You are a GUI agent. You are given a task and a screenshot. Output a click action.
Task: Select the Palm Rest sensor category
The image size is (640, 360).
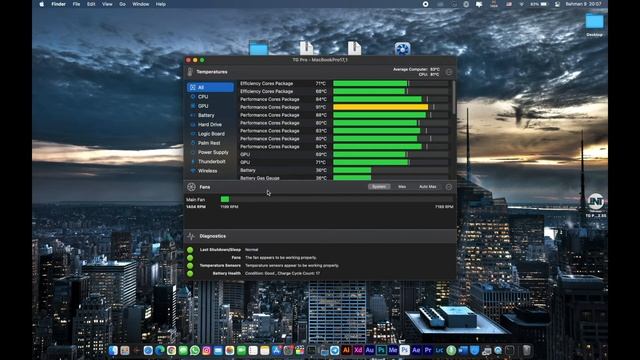point(210,143)
